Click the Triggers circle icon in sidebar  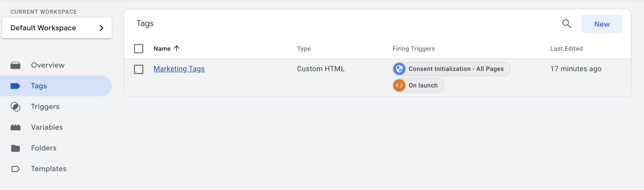(x=16, y=107)
